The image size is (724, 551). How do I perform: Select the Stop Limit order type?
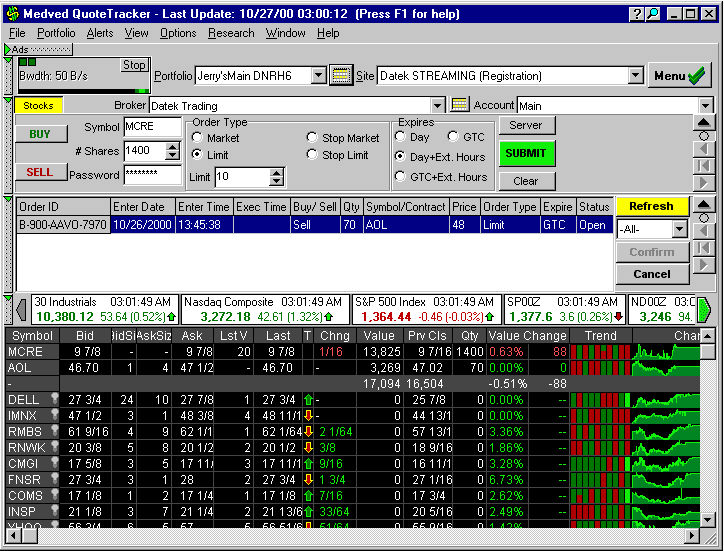(x=313, y=155)
